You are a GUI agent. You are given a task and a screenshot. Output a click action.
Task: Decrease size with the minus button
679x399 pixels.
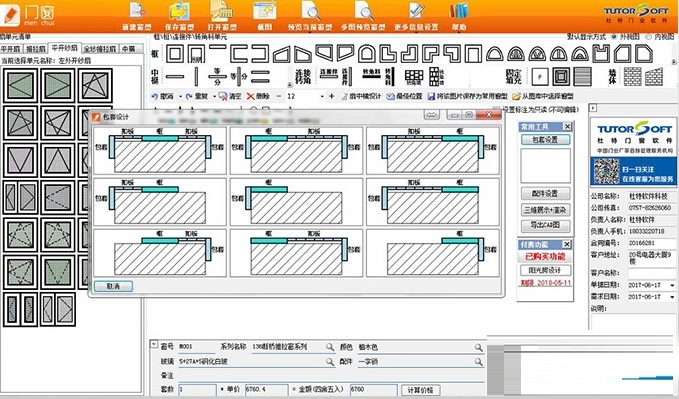pyautogui.click(x=279, y=96)
